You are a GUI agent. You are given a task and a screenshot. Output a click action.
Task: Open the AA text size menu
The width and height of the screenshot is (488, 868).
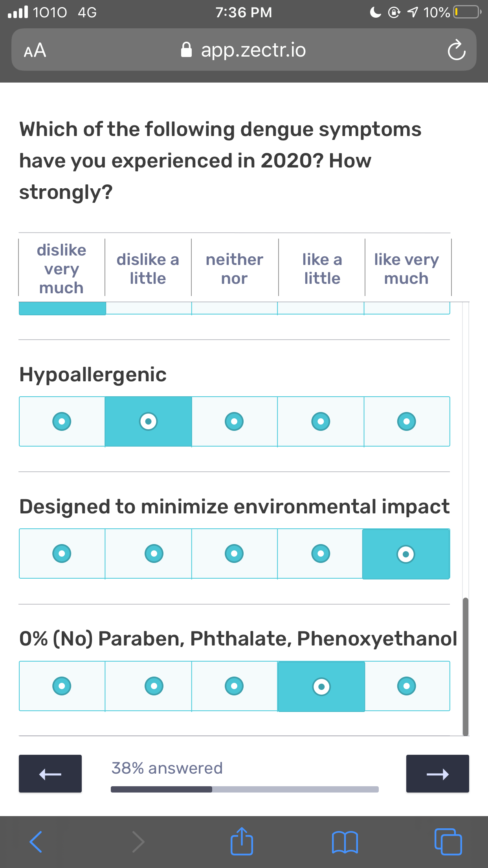pos(35,50)
